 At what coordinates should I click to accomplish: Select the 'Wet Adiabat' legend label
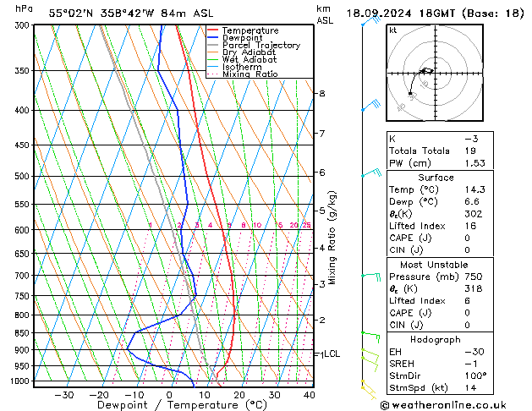250,60
